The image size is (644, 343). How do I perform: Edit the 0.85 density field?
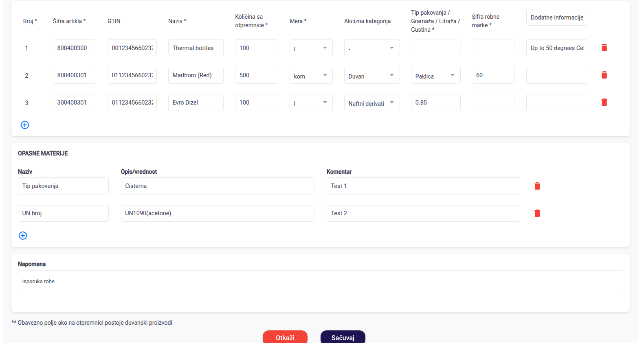click(435, 103)
